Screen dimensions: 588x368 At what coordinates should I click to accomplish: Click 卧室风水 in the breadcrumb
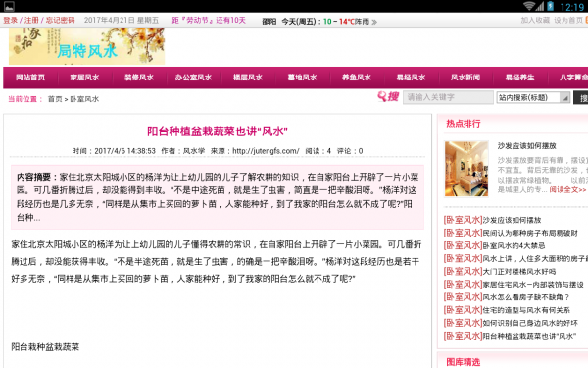(84, 99)
